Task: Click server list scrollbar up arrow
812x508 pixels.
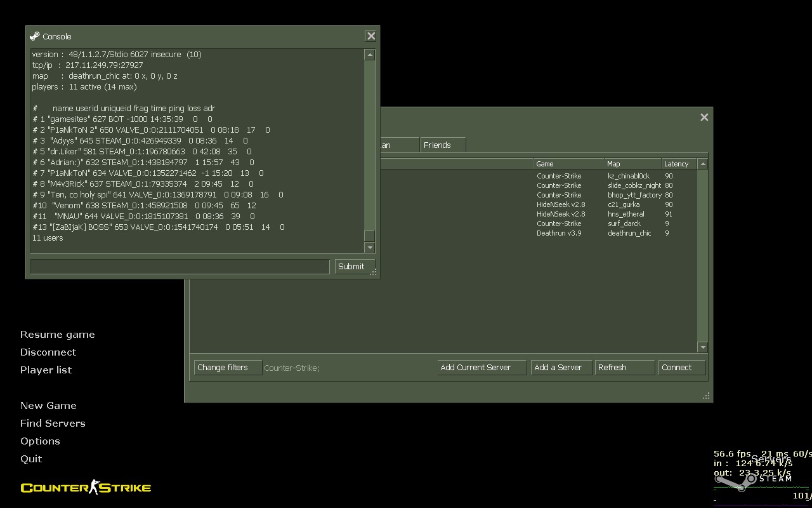Action: point(703,164)
